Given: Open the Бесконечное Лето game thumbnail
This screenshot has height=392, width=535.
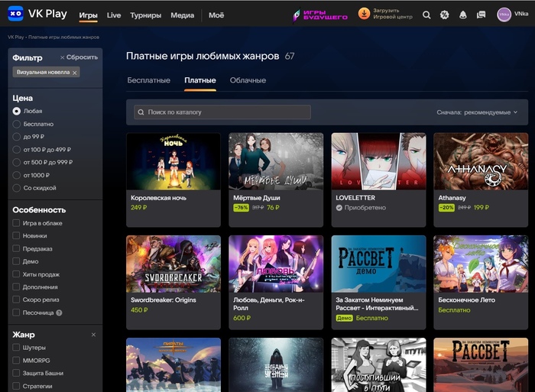Looking at the screenshot, I should point(481,264).
